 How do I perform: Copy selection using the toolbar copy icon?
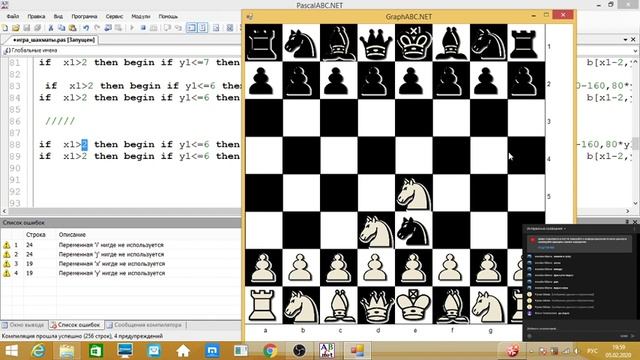[61, 28]
